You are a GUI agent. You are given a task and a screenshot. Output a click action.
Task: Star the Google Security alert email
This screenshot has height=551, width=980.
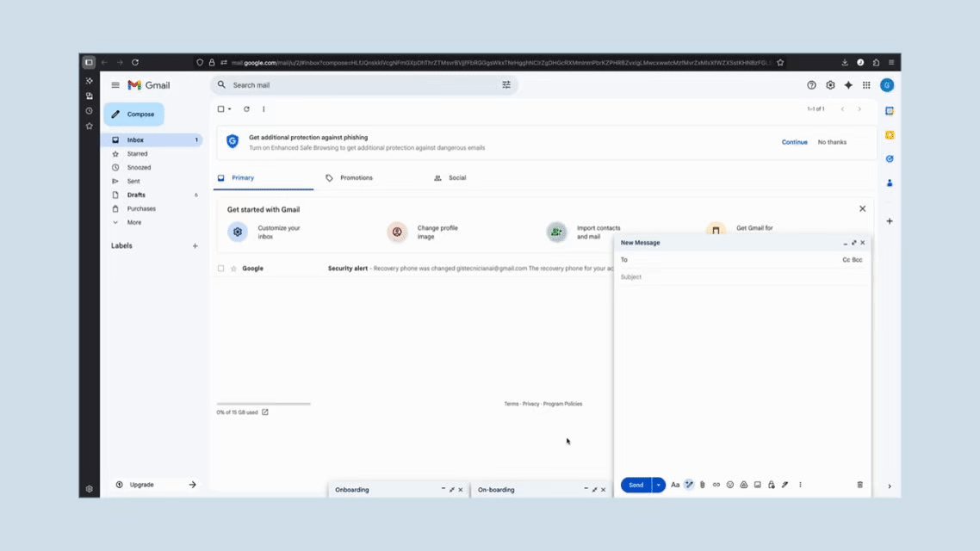point(233,269)
